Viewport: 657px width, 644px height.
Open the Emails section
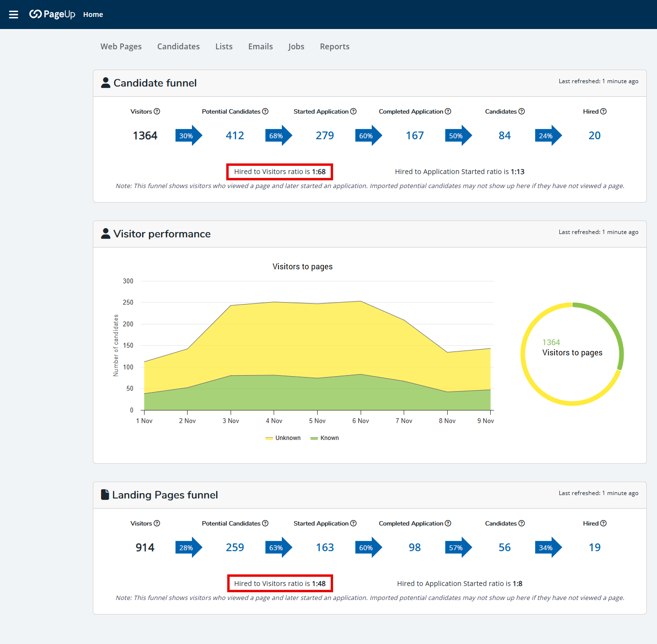260,46
